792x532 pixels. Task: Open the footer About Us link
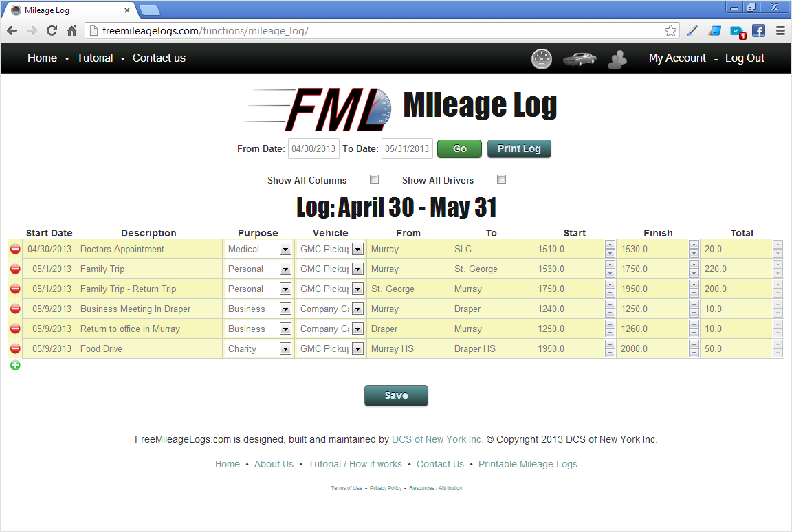coord(273,464)
